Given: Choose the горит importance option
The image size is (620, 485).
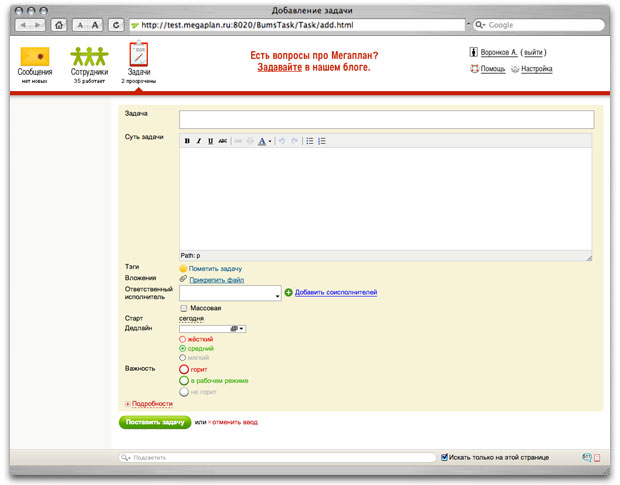Looking at the screenshot, I should (184, 369).
